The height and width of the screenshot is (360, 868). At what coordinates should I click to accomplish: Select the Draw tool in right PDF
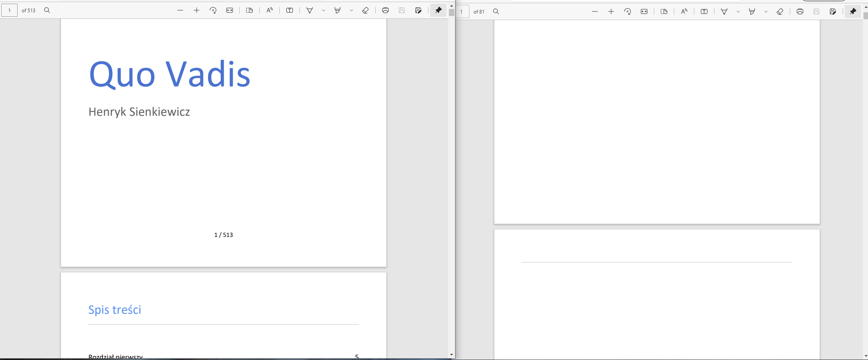(x=725, y=11)
